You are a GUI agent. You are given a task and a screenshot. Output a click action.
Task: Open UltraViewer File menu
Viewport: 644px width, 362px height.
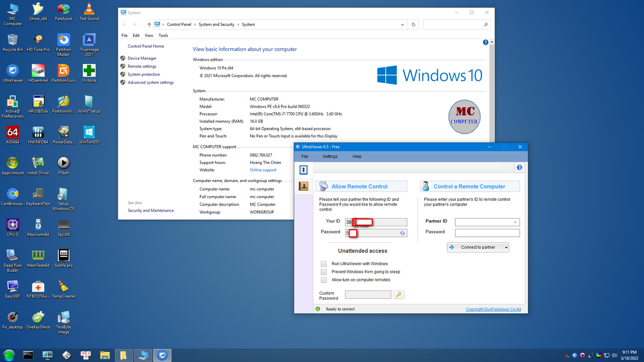click(305, 156)
